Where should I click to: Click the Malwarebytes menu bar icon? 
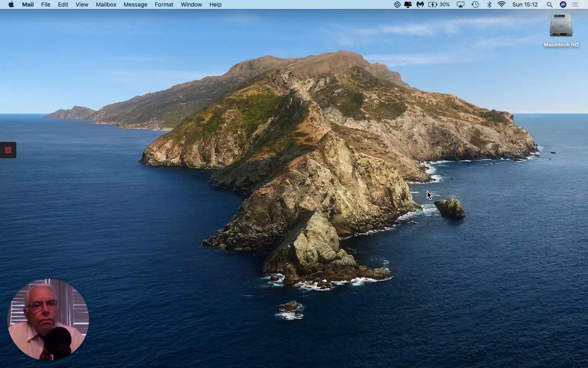[x=420, y=5]
